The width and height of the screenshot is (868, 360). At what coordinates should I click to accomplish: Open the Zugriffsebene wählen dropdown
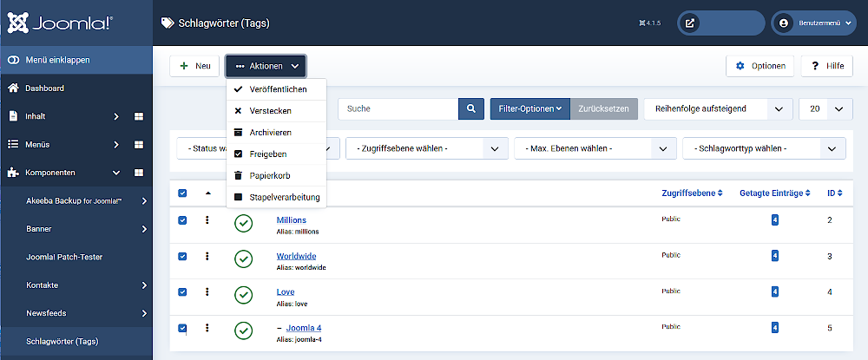(x=425, y=149)
